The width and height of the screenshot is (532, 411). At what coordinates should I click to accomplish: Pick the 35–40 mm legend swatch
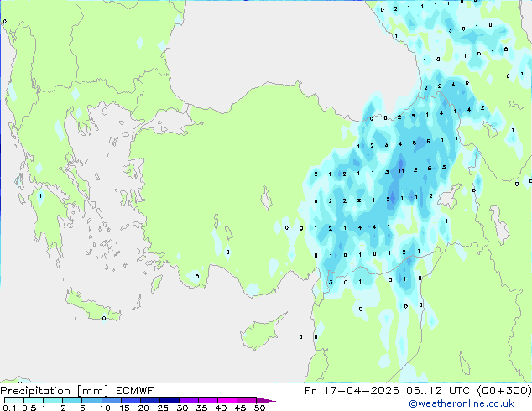point(208,400)
